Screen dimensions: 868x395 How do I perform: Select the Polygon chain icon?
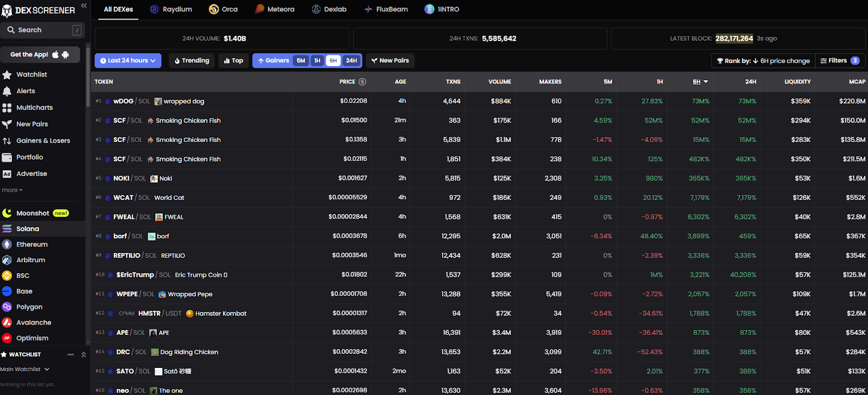[7, 307]
